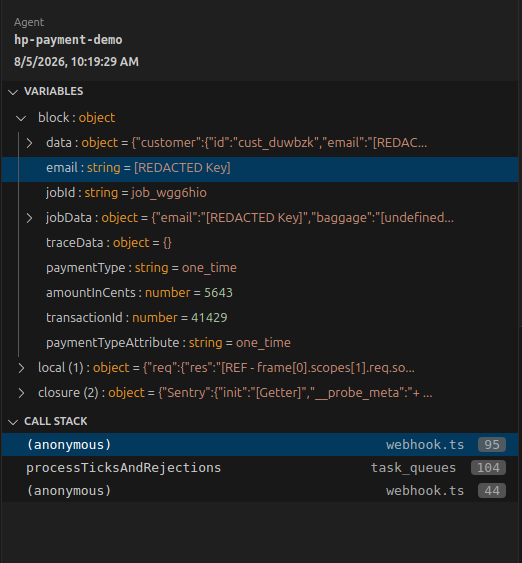Click the line number badge 95
Image resolution: width=522 pixels, height=563 pixels.
click(x=492, y=445)
